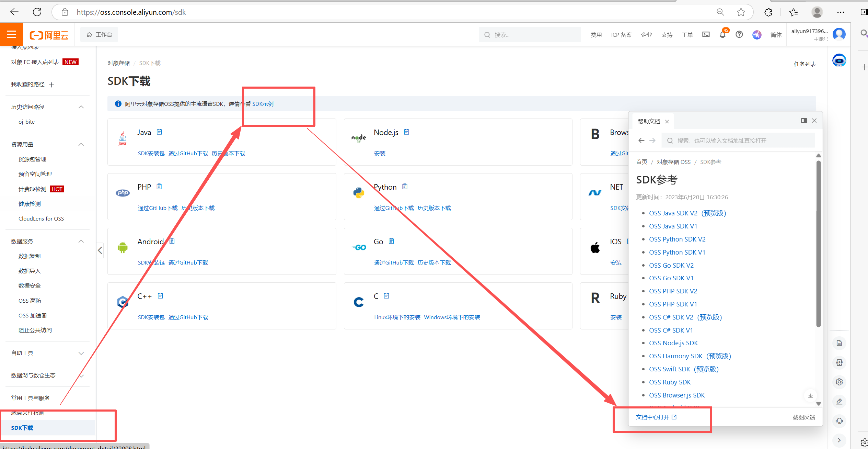The height and width of the screenshot is (449, 868).
Task: Click the notification bell icon
Action: pyautogui.click(x=722, y=35)
